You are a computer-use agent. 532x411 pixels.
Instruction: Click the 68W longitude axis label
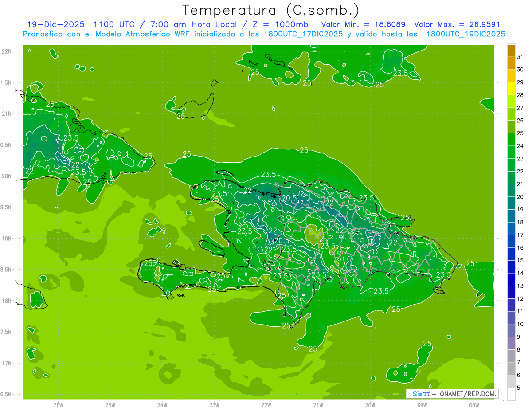474,405
